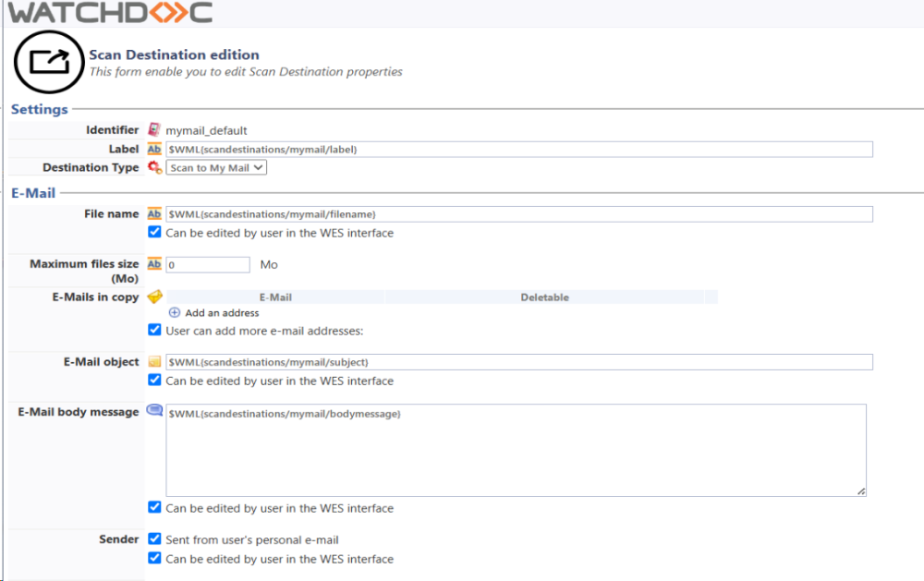Uncheck E-Mail object editable by user checkbox
The height and width of the screenshot is (581, 924).
pyautogui.click(x=154, y=380)
